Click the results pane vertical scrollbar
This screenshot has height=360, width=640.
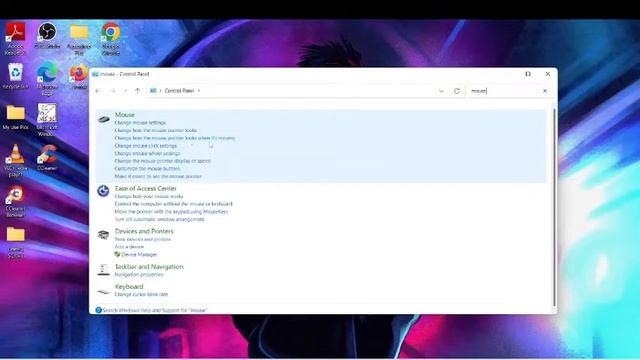coord(554,208)
